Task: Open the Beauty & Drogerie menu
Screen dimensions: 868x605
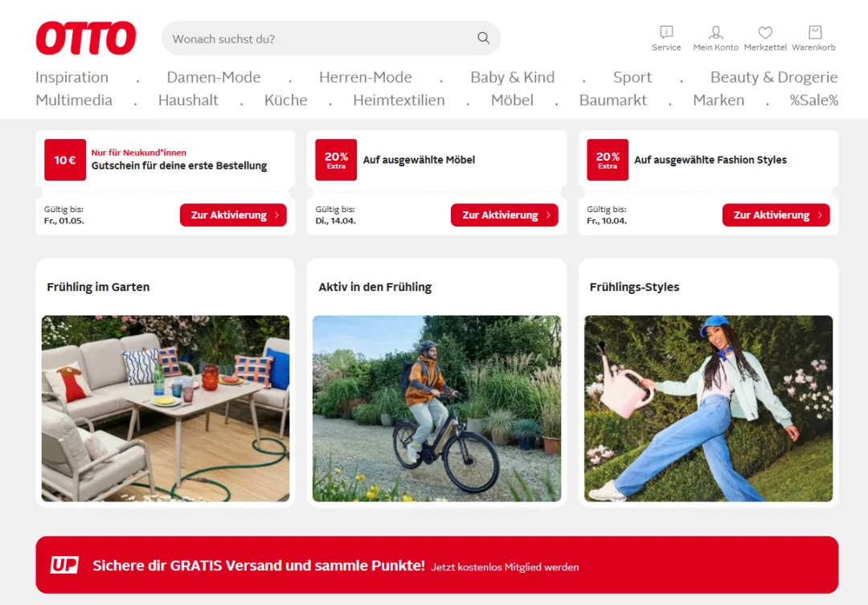Action: click(x=774, y=77)
